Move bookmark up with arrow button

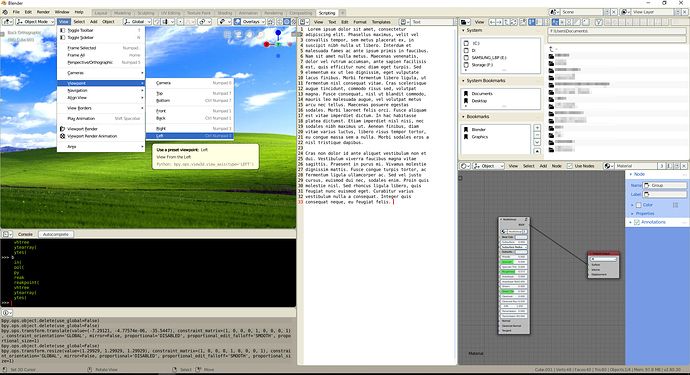point(537,151)
